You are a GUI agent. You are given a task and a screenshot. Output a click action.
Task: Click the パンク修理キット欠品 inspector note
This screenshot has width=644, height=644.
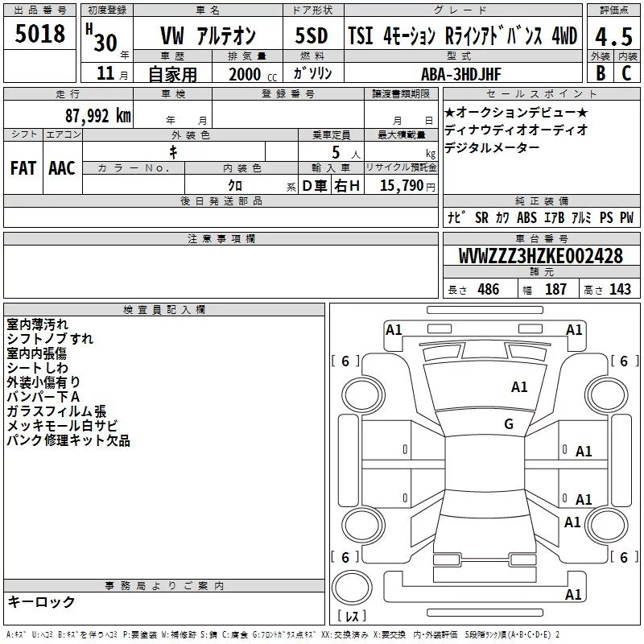(x=68, y=440)
